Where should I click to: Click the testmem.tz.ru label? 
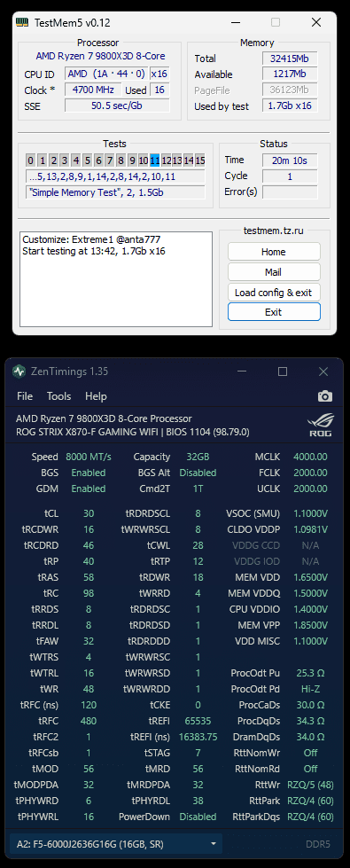pyautogui.click(x=274, y=231)
